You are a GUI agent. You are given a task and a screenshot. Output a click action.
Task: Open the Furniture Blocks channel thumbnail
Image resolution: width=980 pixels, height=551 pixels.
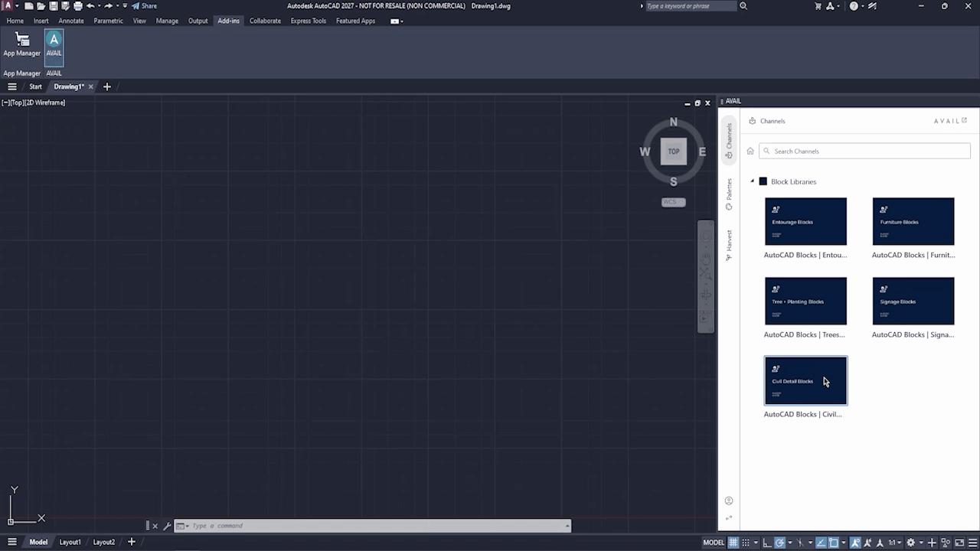point(913,221)
